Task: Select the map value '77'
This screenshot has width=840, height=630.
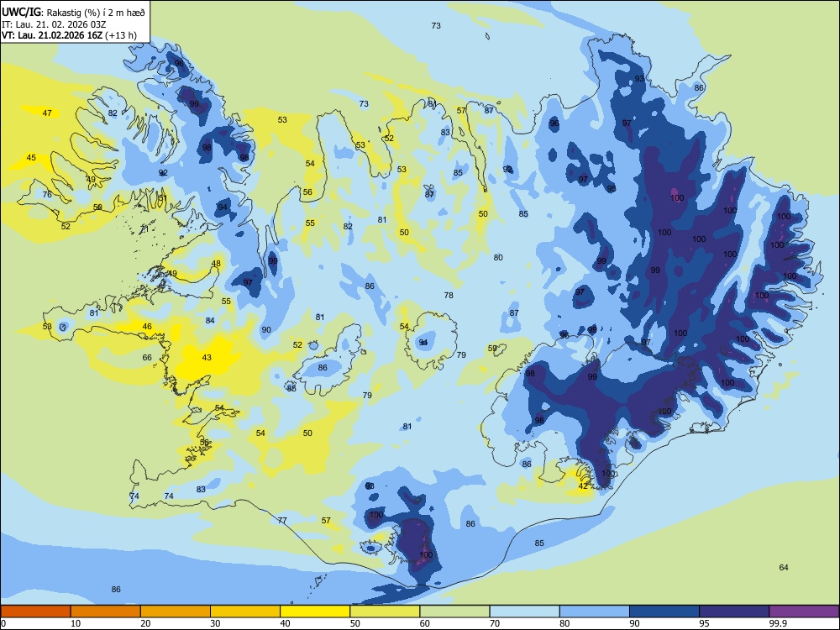Action: (x=282, y=520)
